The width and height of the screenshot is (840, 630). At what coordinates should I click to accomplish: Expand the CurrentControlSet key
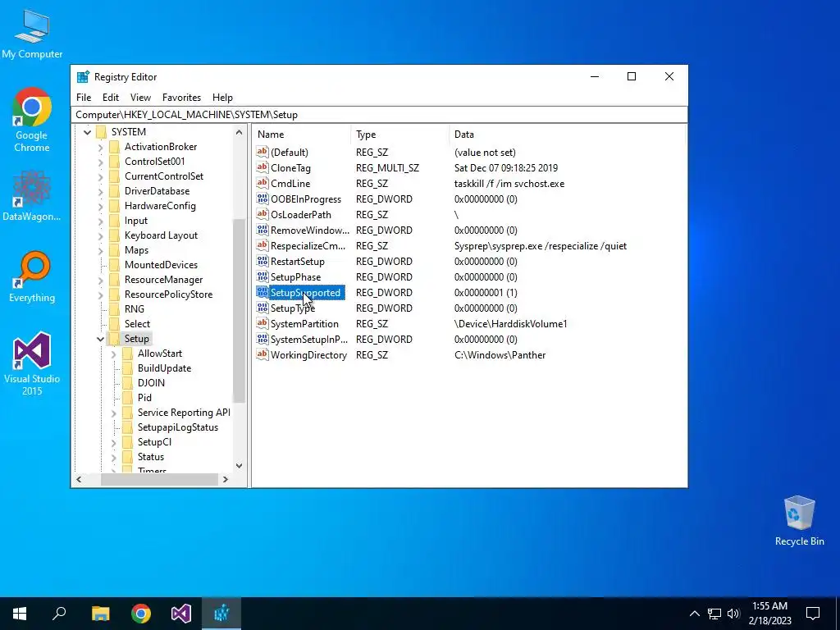coord(100,176)
